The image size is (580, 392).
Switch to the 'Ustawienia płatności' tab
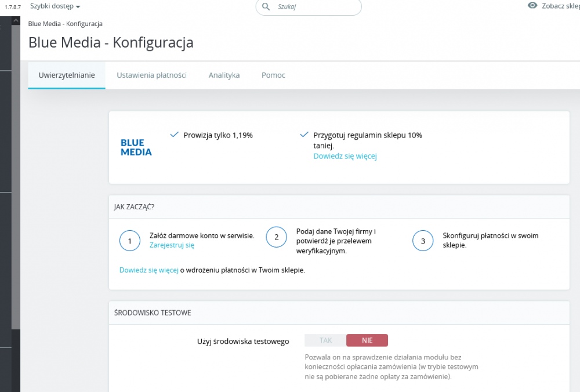[x=151, y=75]
